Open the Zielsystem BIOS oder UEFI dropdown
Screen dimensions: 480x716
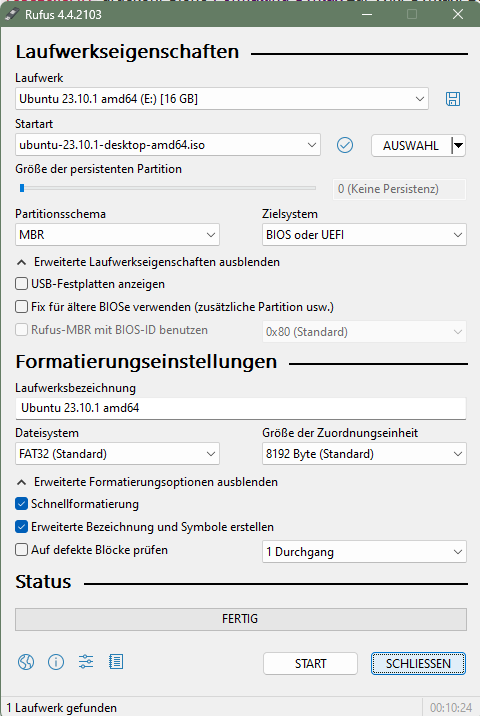click(364, 235)
